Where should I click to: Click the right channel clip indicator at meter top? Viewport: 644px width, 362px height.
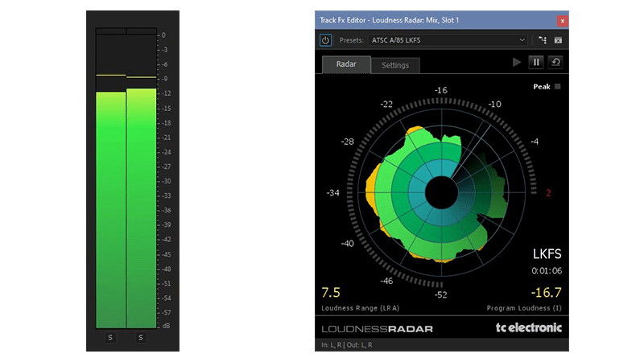click(142, 31)
